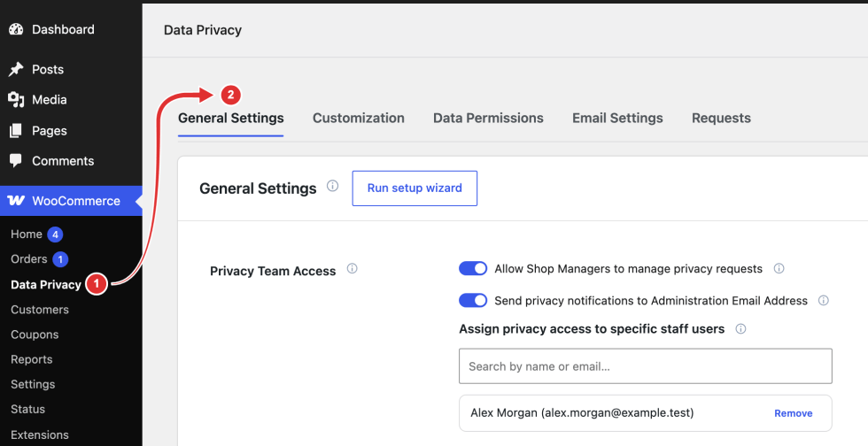Viewport: 868px width, 446px height.
Task: Click the Home badge showing 4
Action: 55,235
